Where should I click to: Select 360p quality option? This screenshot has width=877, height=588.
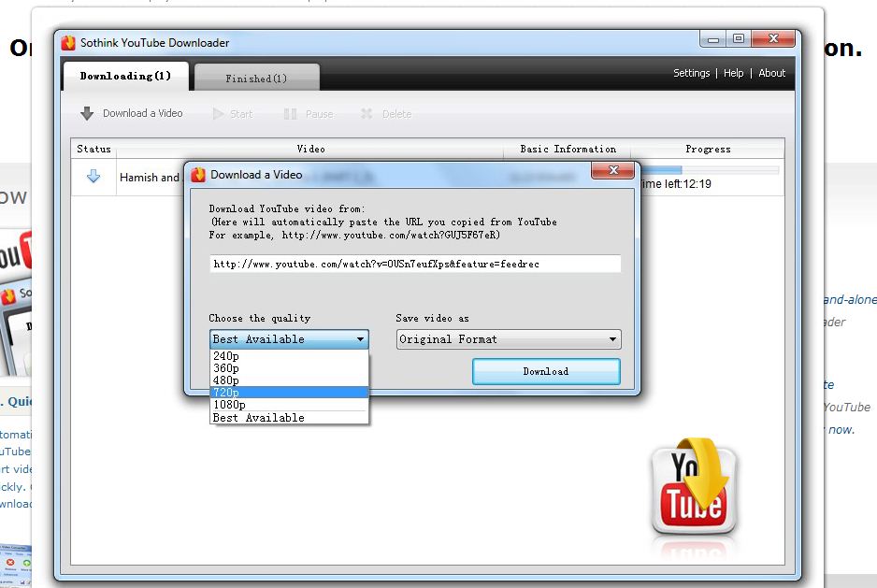coord(289,368)
